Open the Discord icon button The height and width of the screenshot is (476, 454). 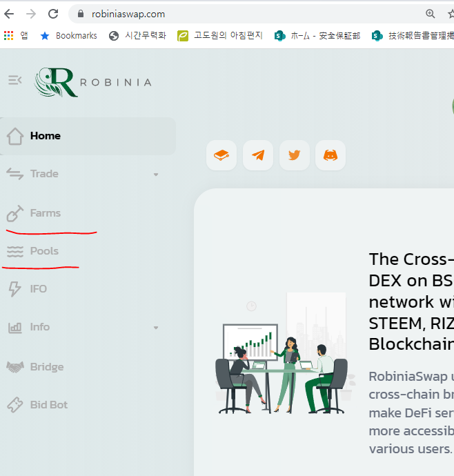(x=330, y=155)
